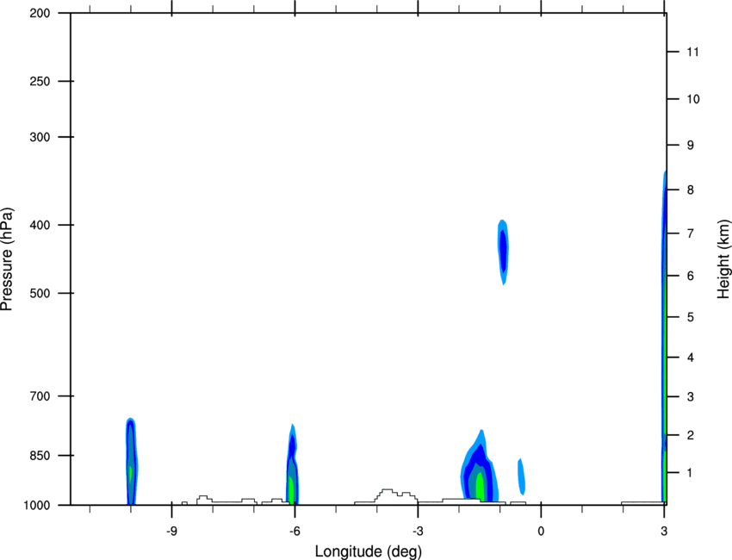
Task: Pick the 10 km height label
Action: click(x=692, y=99)
